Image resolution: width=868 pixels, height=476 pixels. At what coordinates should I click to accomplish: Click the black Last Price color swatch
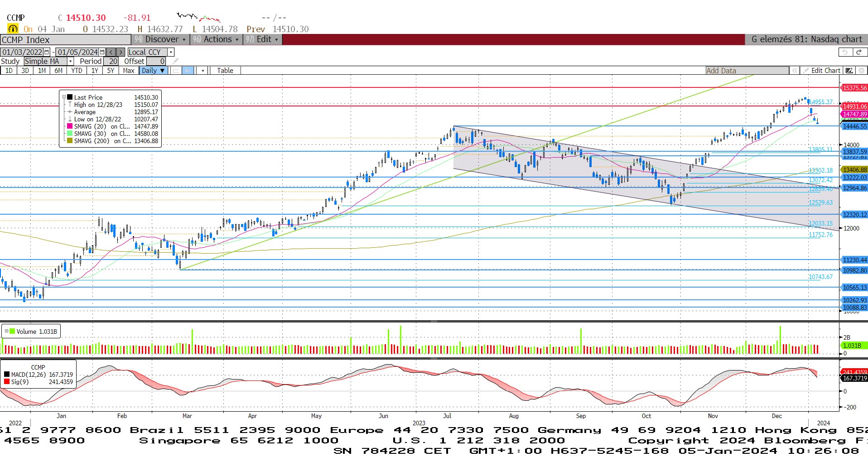(70, 97)
